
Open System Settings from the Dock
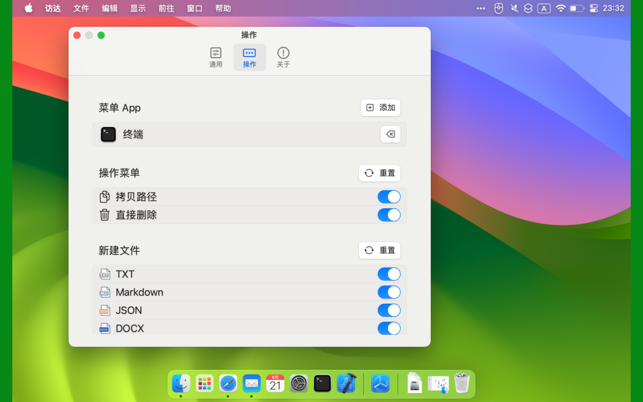tap(299, 384)
